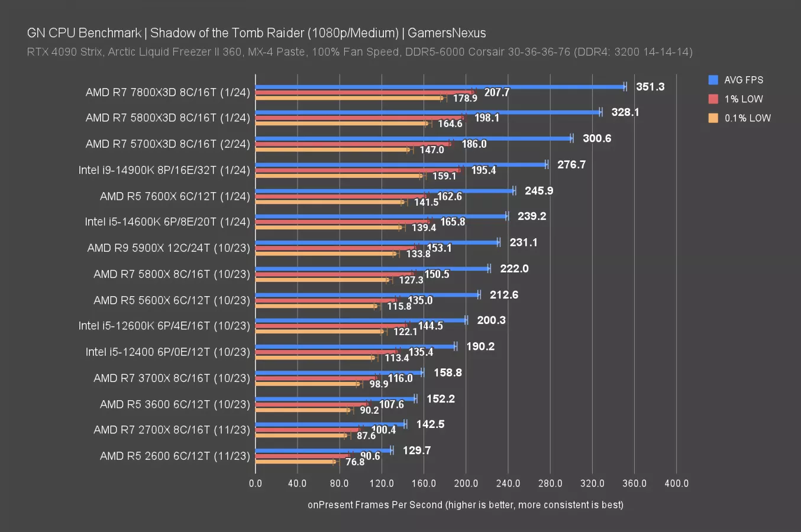The height and width of the screenshot is (532, 801).
Task: Click the onPresent Frames Per Second axis label
Action: pyautogui.click(x=466, y=505)
